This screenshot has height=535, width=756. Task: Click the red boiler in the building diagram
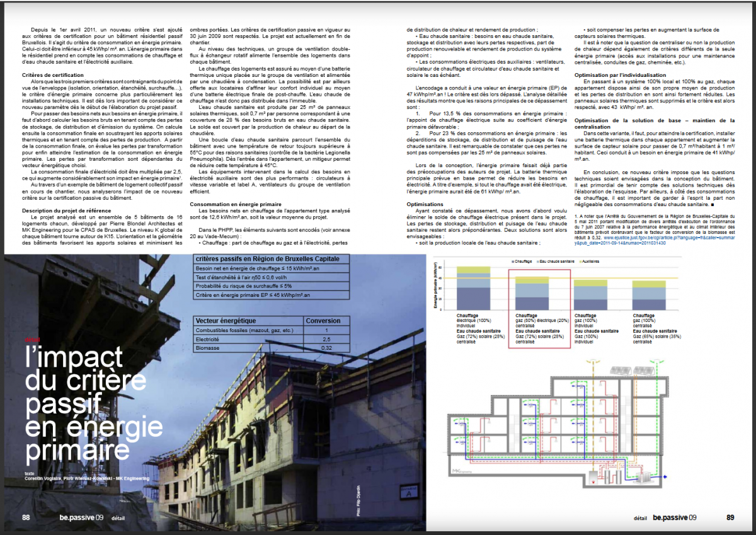click(x=592, y=478)
